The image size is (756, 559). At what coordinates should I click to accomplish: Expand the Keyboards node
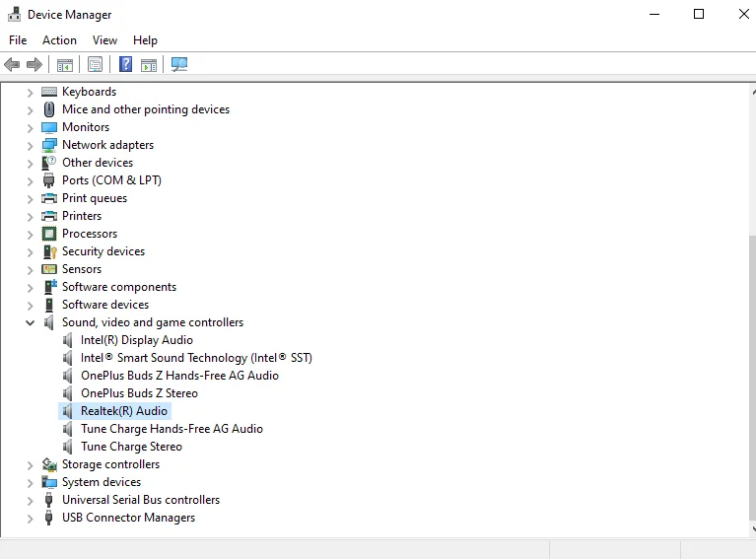pos(30,92)
